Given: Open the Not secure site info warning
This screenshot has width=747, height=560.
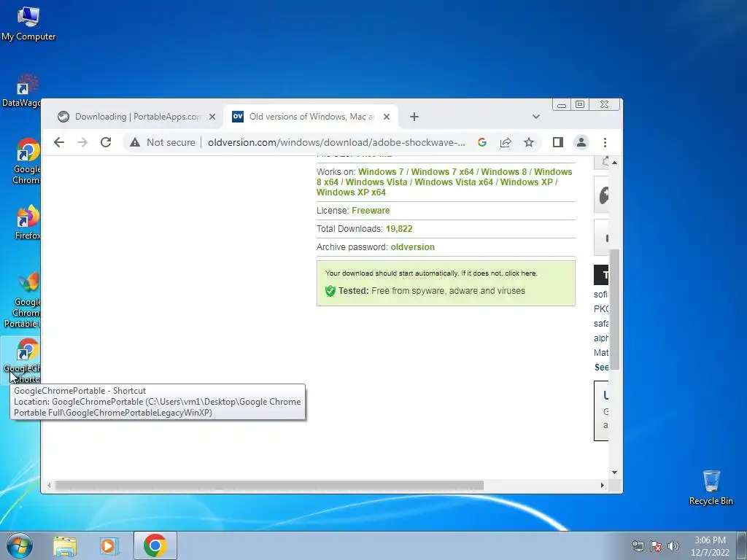Looking at the screenshot, I should [x=163, y=142].
